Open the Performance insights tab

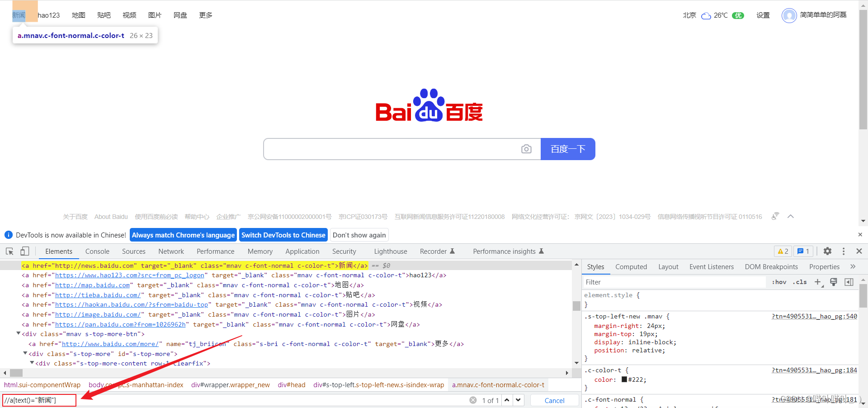pos(508,251)
